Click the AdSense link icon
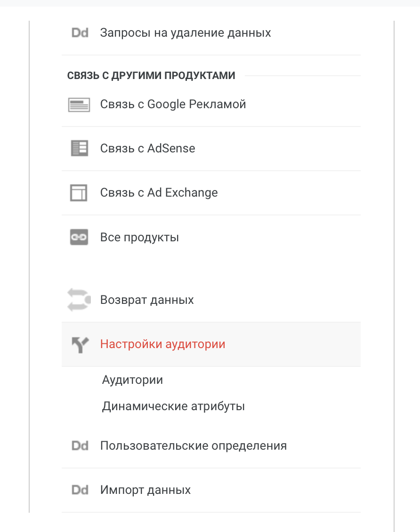420x532 pixels. [79, 149]
